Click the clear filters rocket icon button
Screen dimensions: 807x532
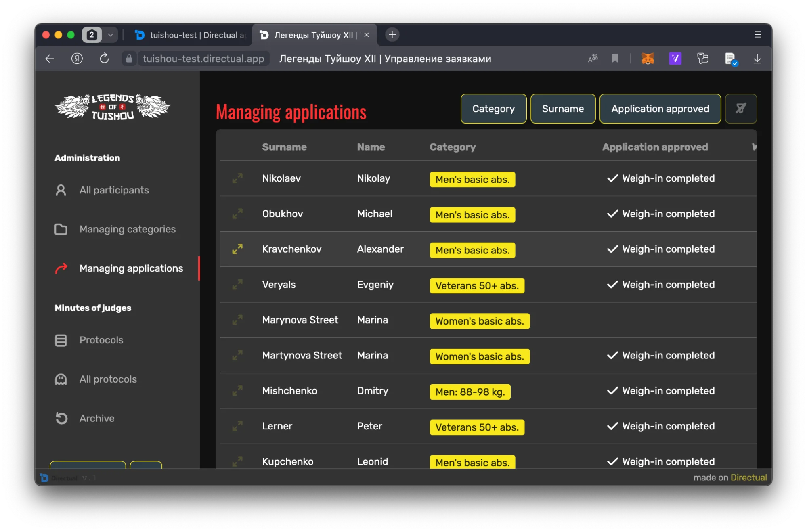click(x=740, y=109)
